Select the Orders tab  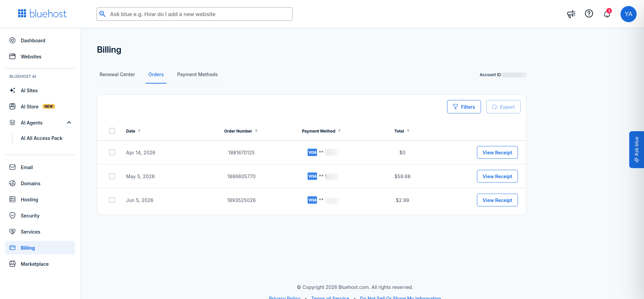(x=156, y=74)
